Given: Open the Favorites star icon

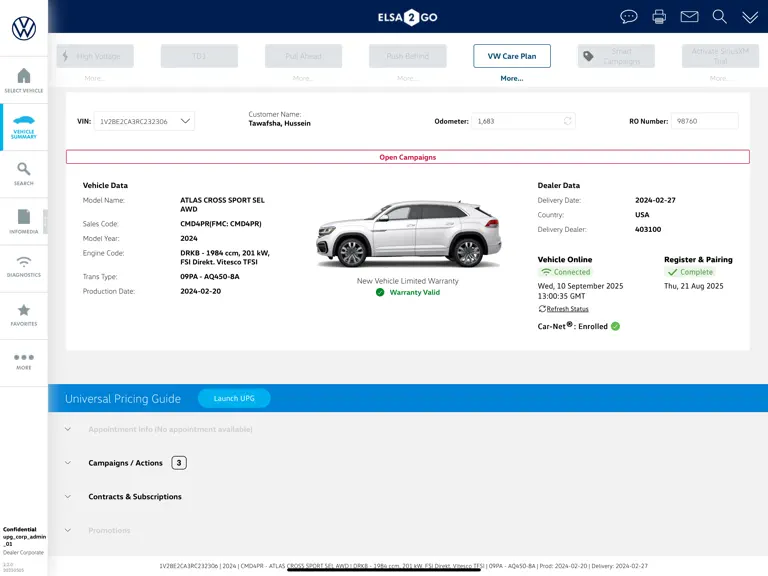Looking at the screenshot, I should [24, 310].
